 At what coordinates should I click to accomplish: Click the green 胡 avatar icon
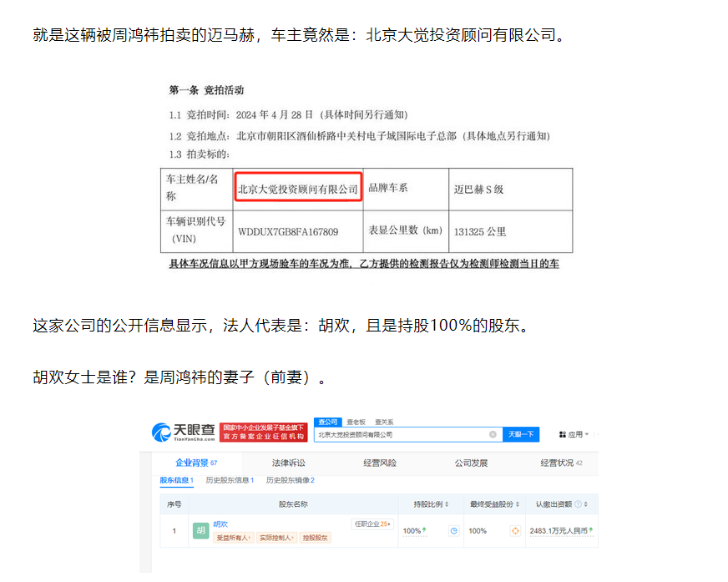200,530
